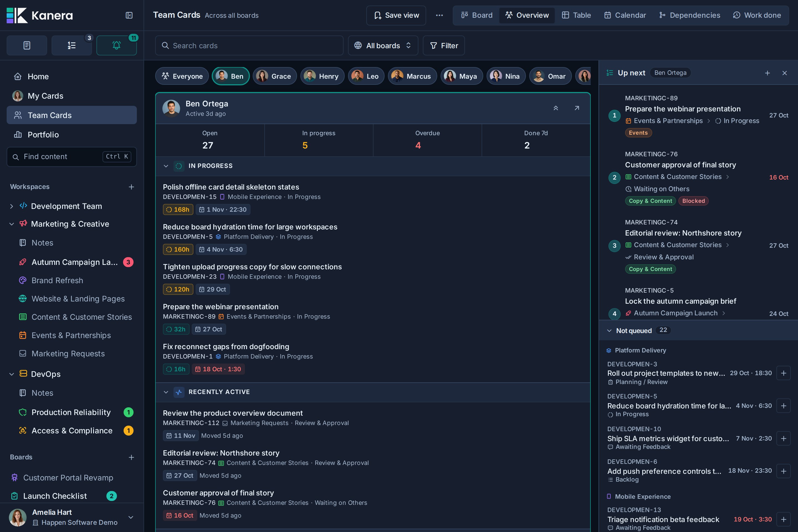Open the numbered list queue icon
The image size is (798, 532).
point(71,45)
